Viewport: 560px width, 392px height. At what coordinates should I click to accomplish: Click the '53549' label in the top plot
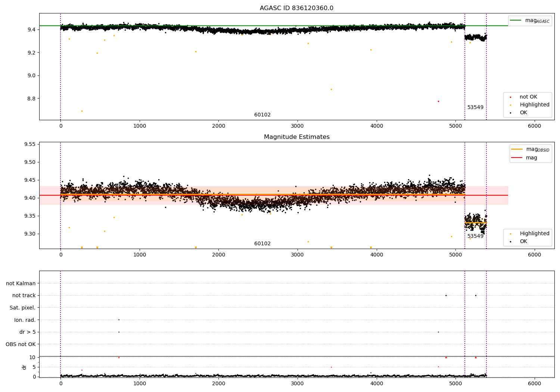[x=475, y=108]
